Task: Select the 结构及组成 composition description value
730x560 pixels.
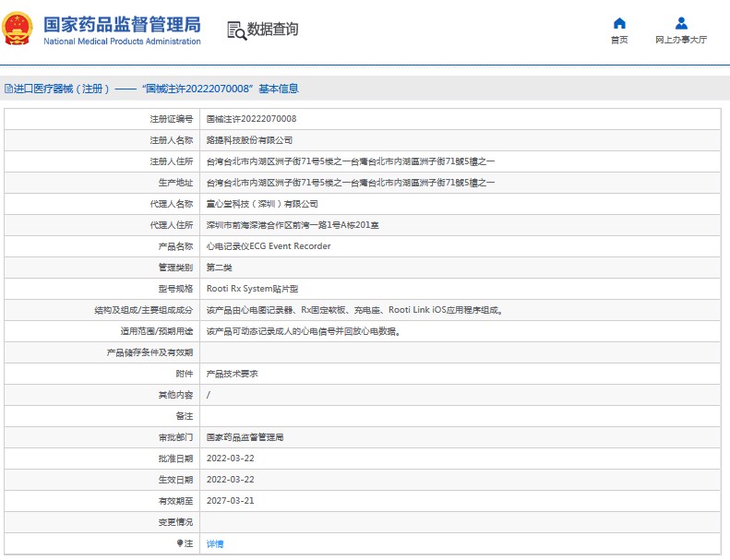Action: (354, 310)
